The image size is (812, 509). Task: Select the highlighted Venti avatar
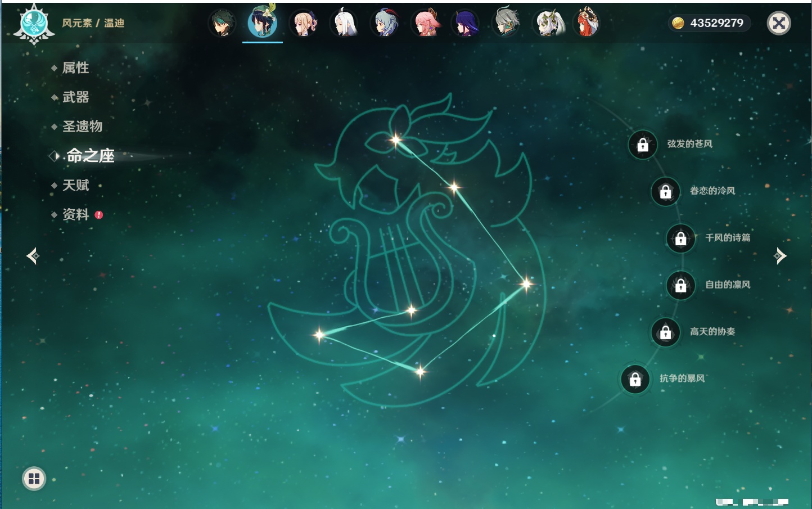coord(263,22)
